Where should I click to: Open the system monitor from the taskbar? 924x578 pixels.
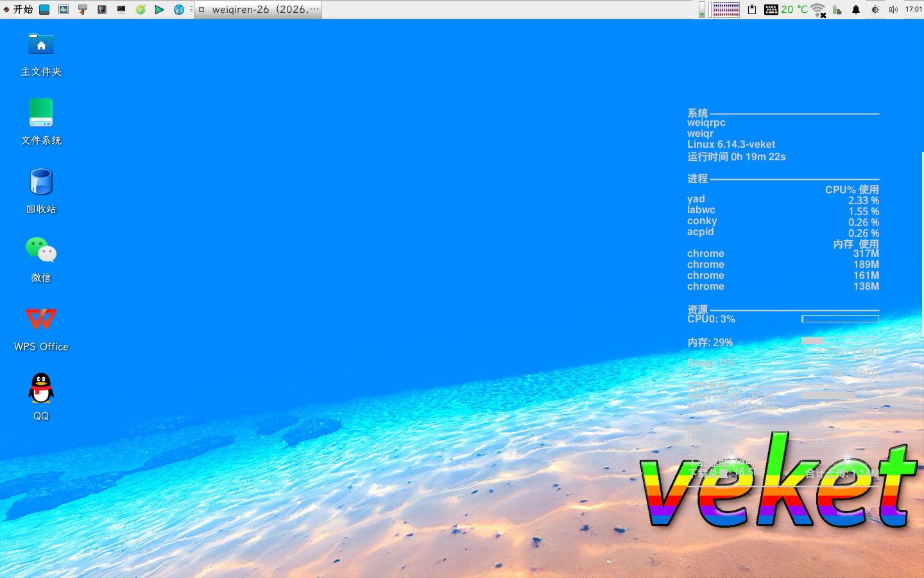(63, 9)
